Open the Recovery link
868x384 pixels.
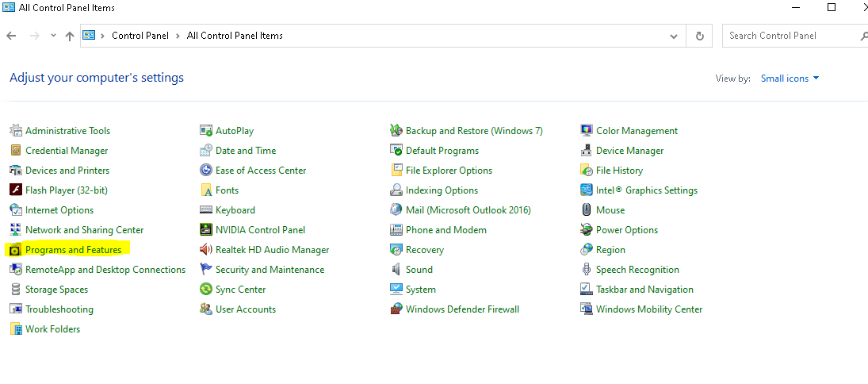tap(425, 250)
